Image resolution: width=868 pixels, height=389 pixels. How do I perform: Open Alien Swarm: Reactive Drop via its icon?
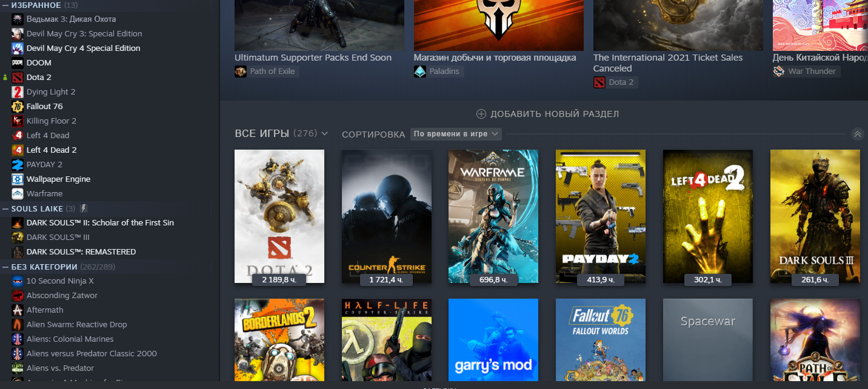(17, 324)
